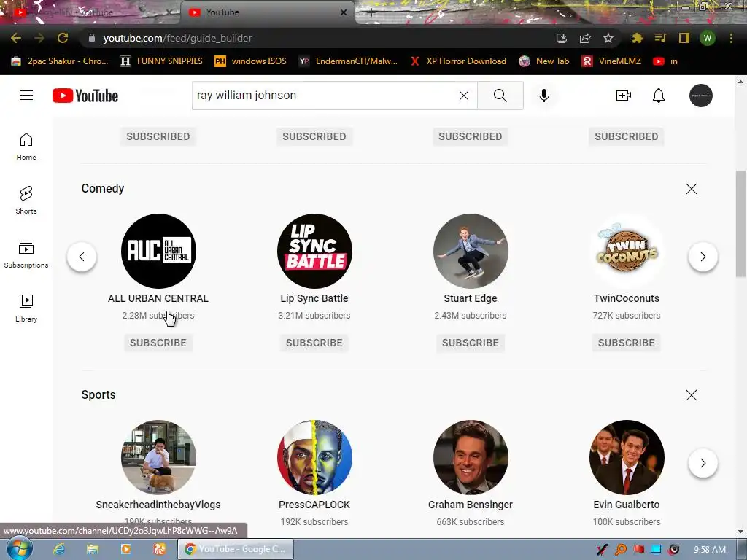This screenshot has height=560, width=747.
Task: Open windows ISOS bookmark
Action: coord(251,61)
